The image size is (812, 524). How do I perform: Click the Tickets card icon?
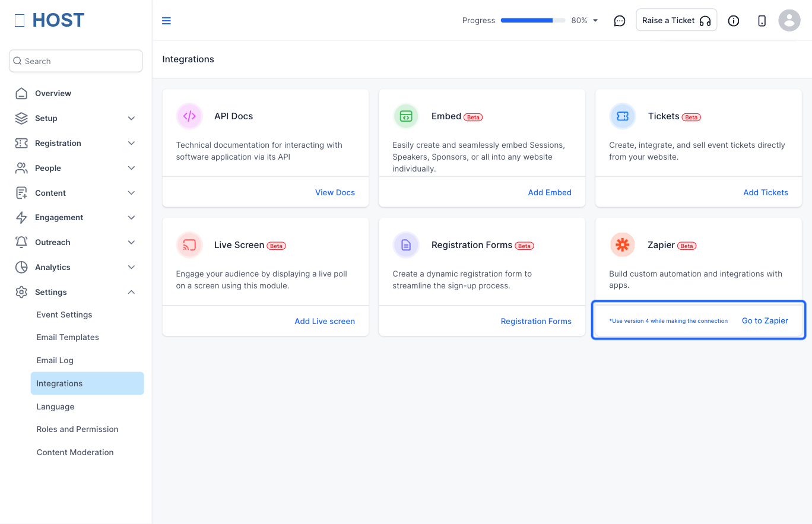point(623,116)
